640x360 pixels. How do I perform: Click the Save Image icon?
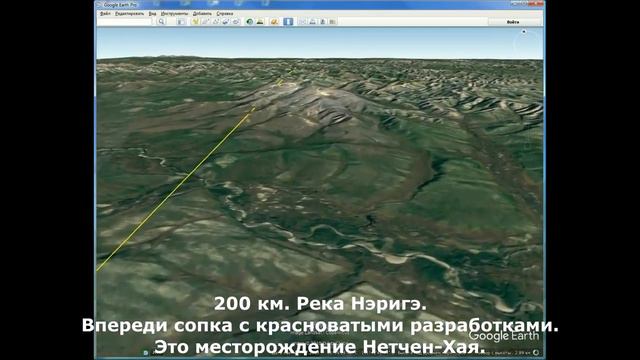point(323,22)
